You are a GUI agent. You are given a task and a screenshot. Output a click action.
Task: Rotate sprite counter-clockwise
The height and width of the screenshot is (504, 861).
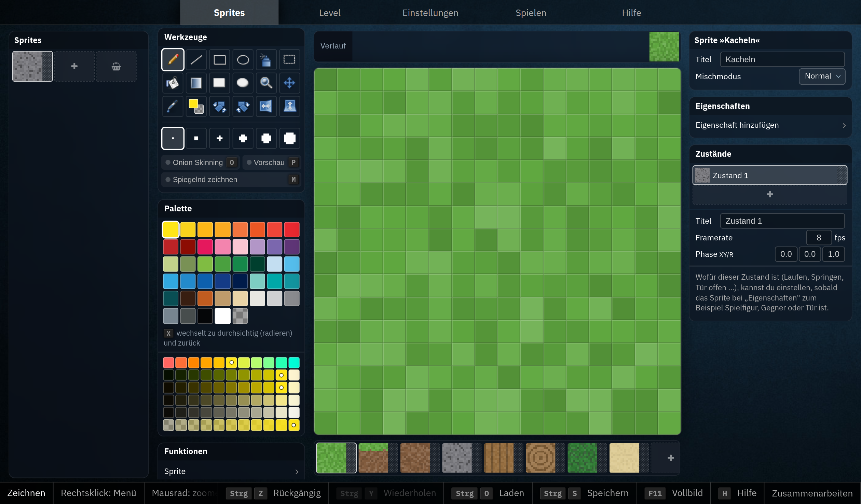(x=219, y=106)
